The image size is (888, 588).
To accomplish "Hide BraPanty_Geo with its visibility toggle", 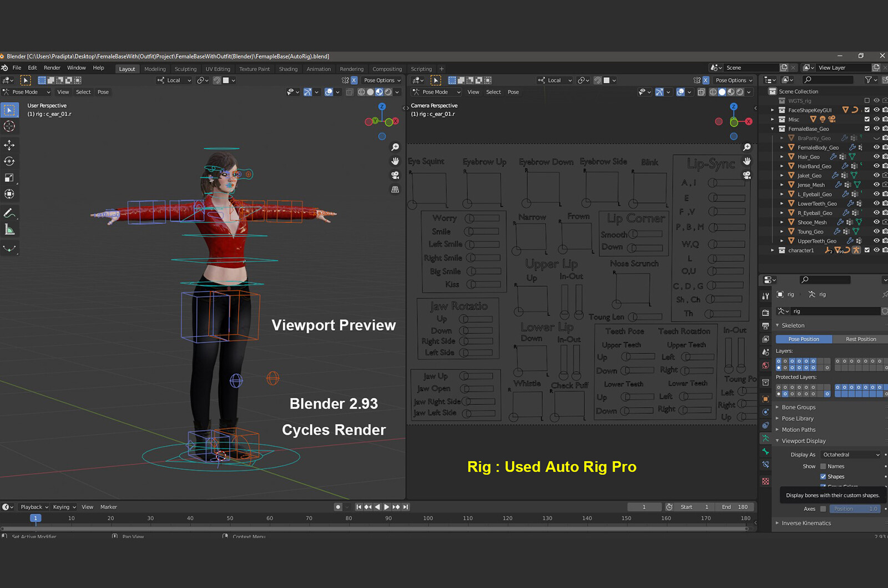I will tap(876, 138).
